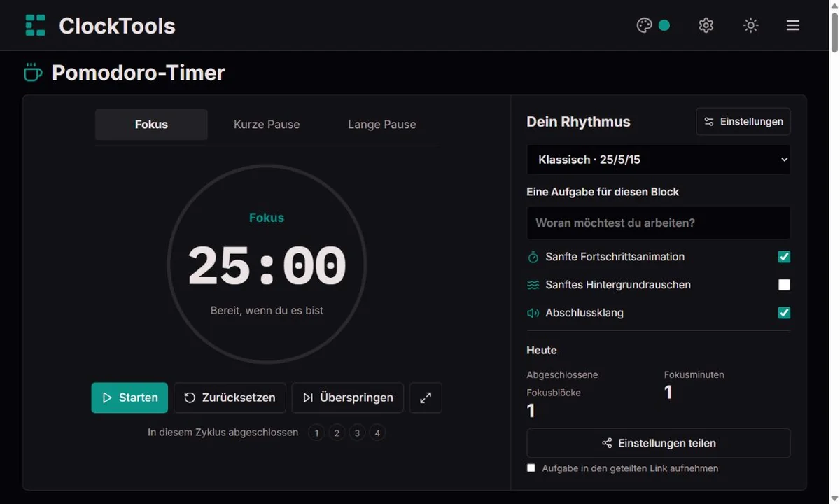Start the timer with Starten button
This screenshot has height=504, width=840.
pos(129,398)
